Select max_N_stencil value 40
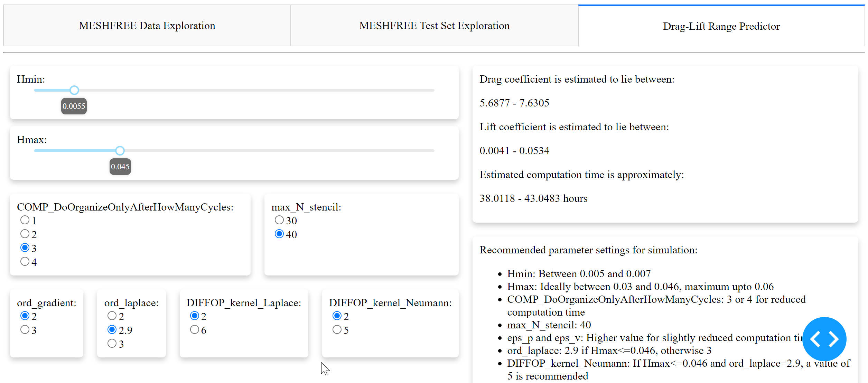This screenshot has height=383, width=868. tap(279, 234)
